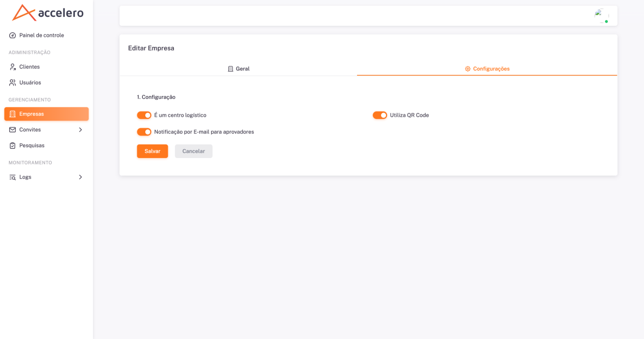The width and height of the screenshot is (644, 339).
Task: Open Painel de controle dashboard icon
Action: (x=12, y=35)
